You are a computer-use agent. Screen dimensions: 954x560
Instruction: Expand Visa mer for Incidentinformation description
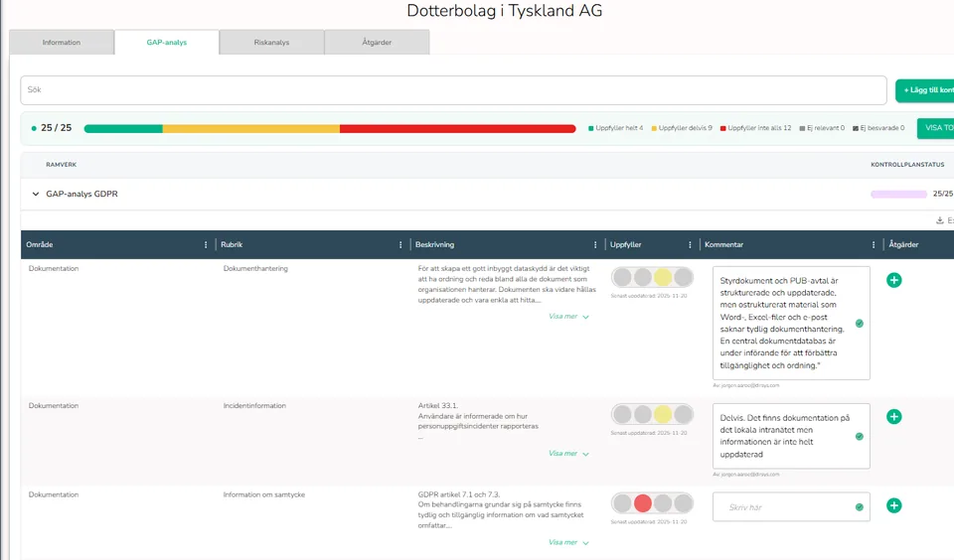[x=568, y=454]
